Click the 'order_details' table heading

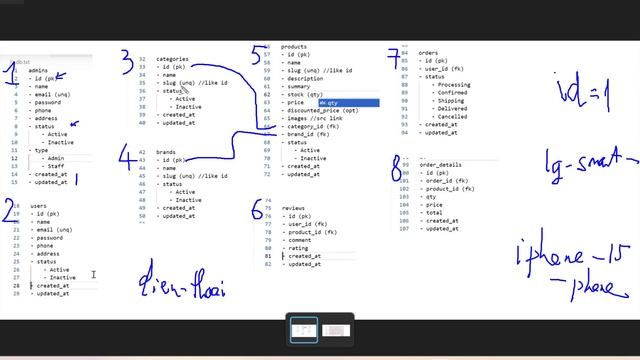click(440, 164)
